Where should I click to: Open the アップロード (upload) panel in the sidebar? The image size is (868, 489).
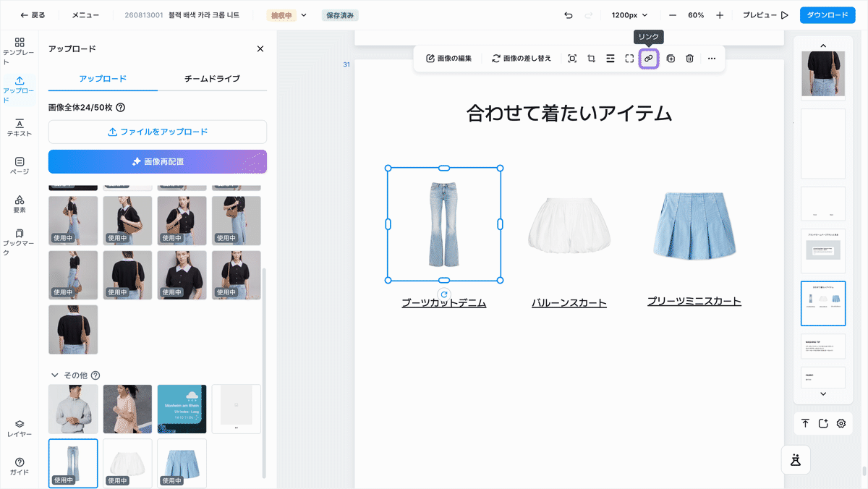[20, 90]
